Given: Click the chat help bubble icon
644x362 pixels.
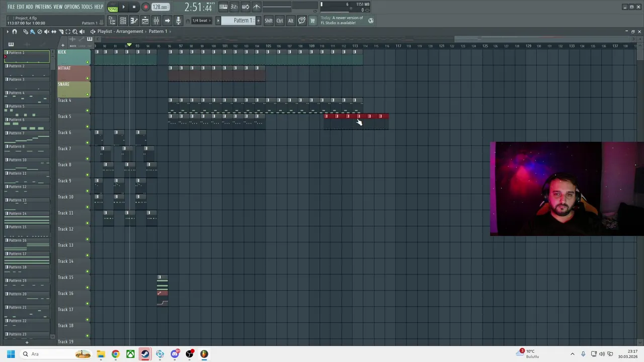Looking at the screenshot, I should pos(302,21).
